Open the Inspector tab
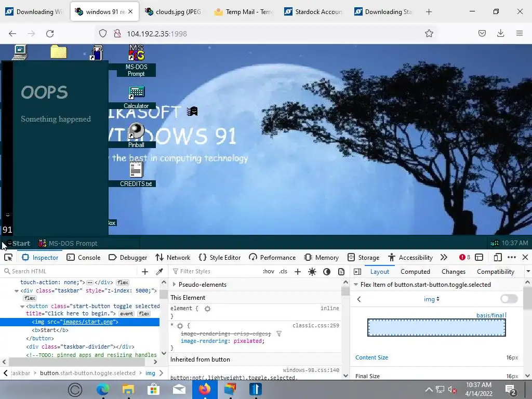 pyautogui.click(x=40, y=258)
